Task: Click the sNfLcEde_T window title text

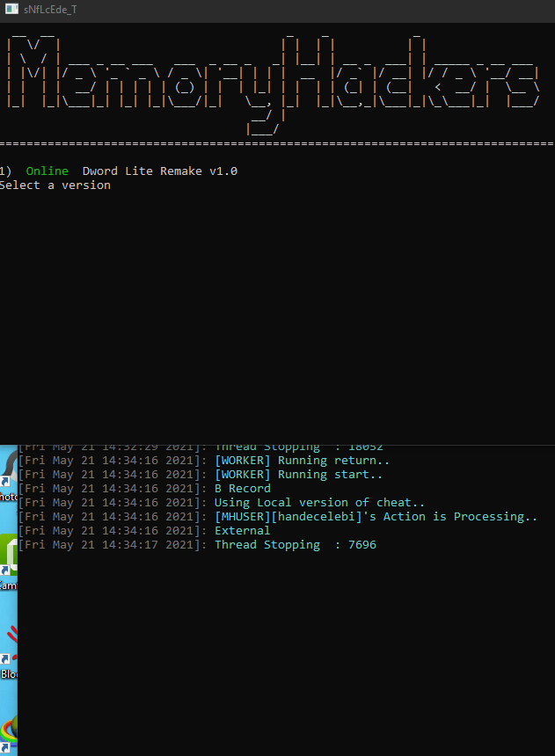Action: coord(50,10)
